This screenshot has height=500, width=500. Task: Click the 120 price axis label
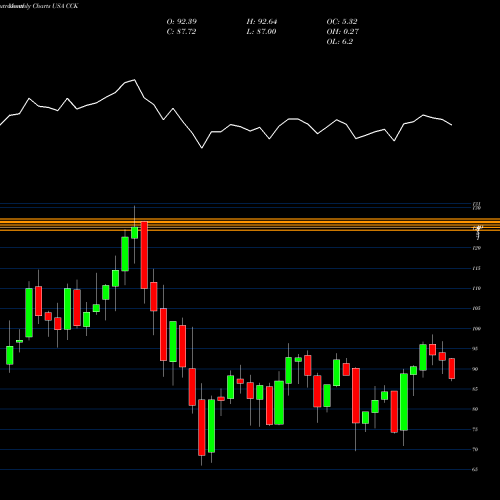pos(477,248)
